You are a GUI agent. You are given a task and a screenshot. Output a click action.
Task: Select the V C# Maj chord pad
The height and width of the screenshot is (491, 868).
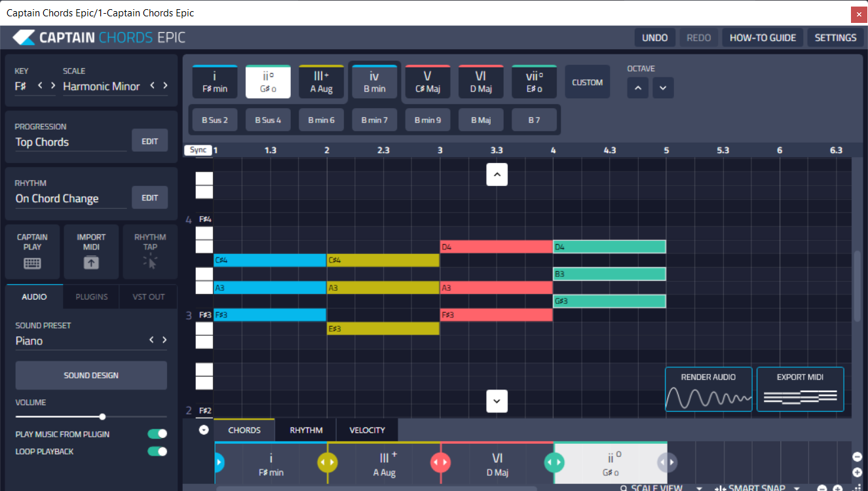click(x=428, y=82)
